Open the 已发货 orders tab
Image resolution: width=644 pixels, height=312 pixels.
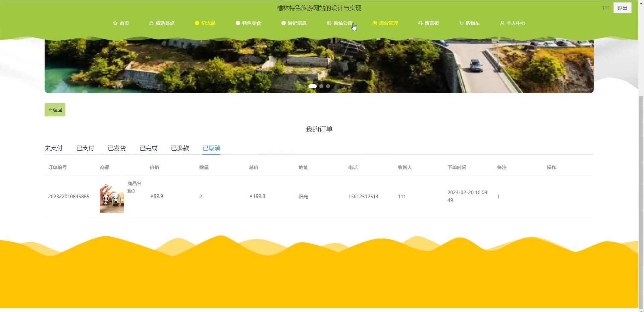[117, 148]
